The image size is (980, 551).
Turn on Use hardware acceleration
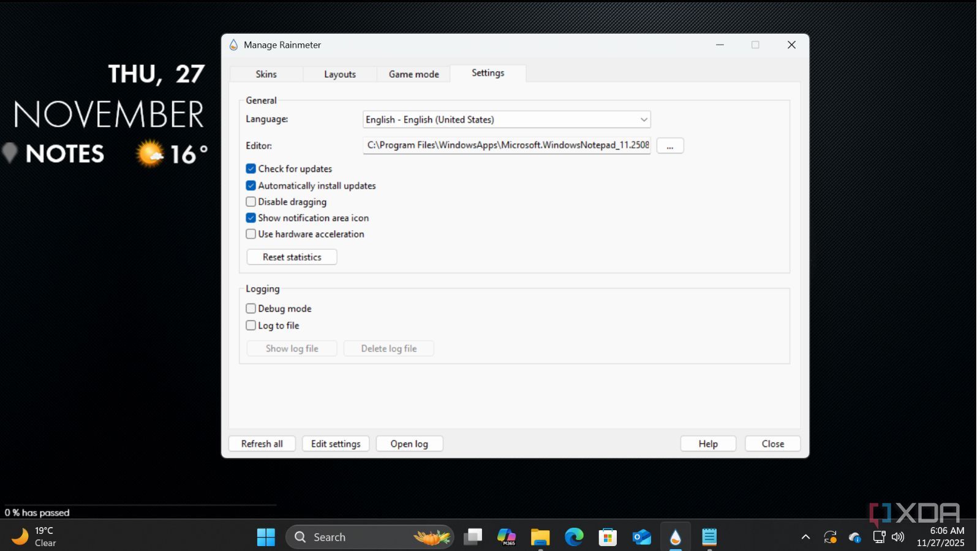click(x=251, y=234)
